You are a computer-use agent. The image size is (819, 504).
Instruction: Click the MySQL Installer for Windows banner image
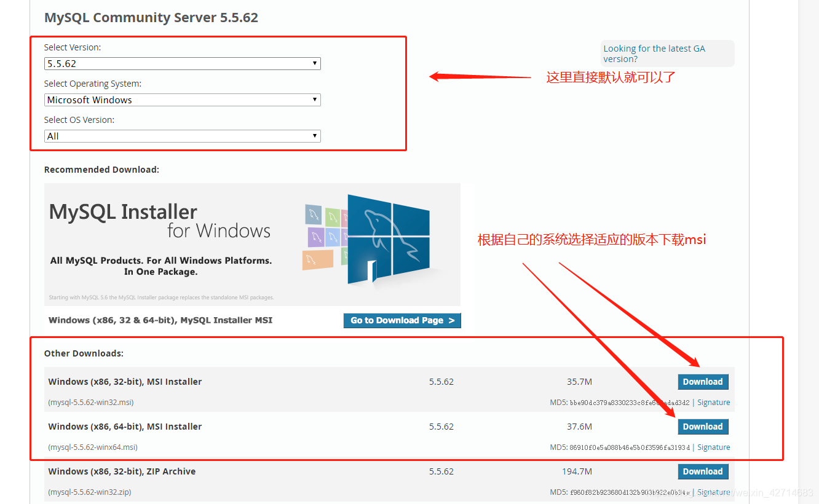coord(252,244)
